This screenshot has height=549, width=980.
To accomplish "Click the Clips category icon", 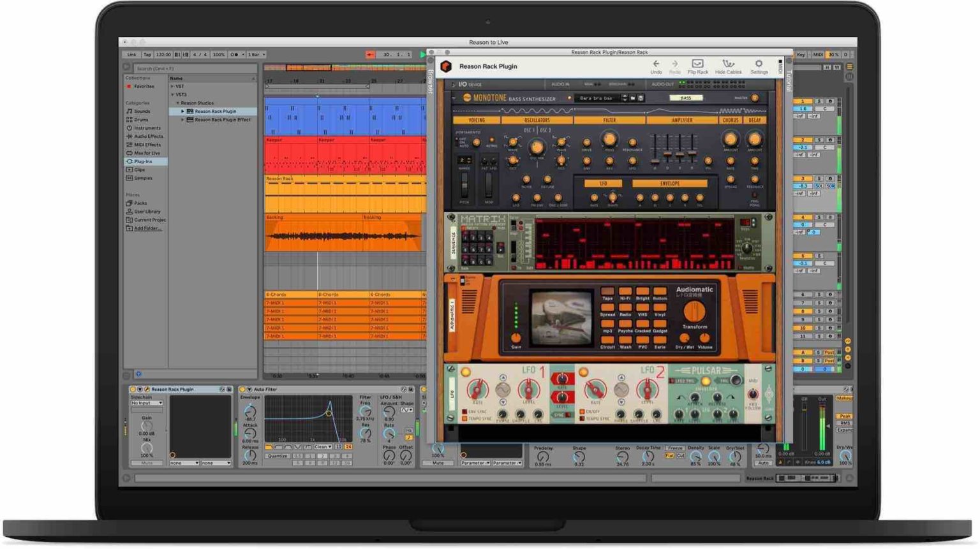I will pos(130,170).
